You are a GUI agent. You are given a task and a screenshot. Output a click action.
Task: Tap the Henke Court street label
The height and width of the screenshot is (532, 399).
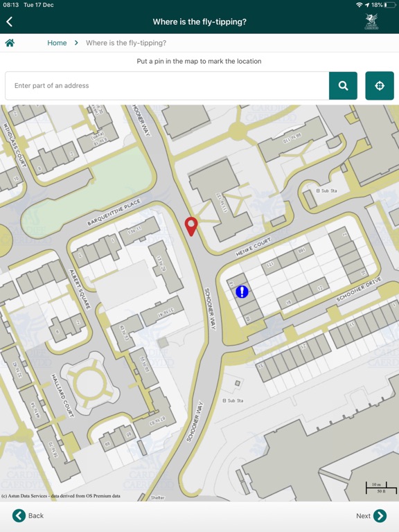point(253,247)
